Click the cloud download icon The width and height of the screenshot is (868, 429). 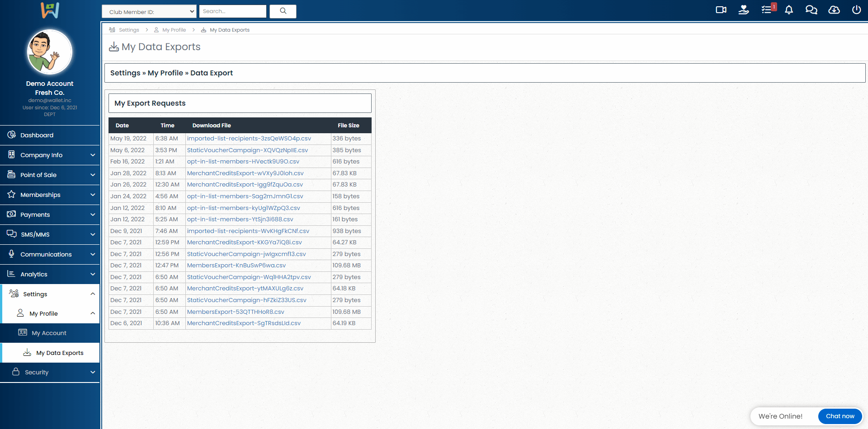coord(834,10)
